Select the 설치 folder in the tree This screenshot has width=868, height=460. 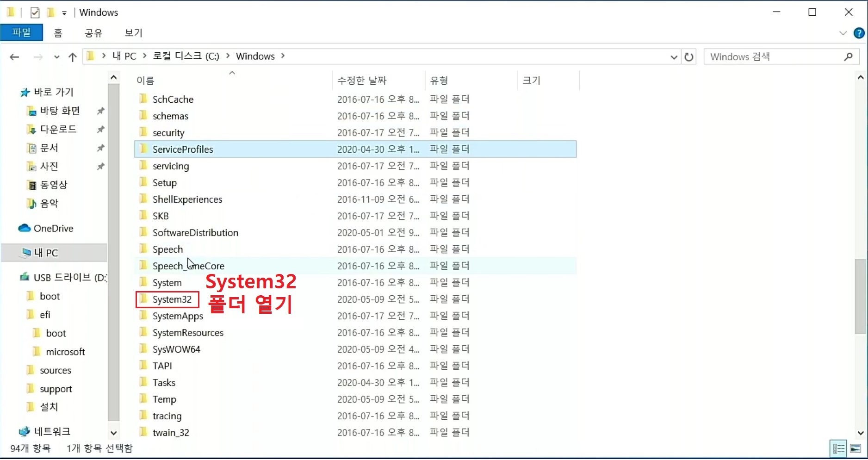click(x=49, y=407)
